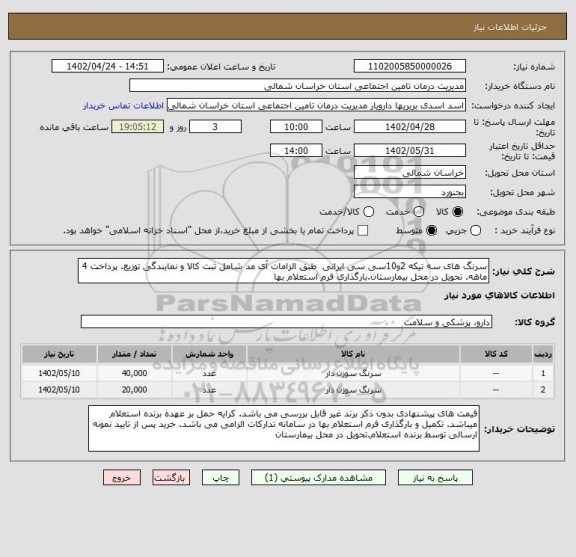Click the بازگشت back button
Viewport: 576px width, 557px height.
coord(171,478)
